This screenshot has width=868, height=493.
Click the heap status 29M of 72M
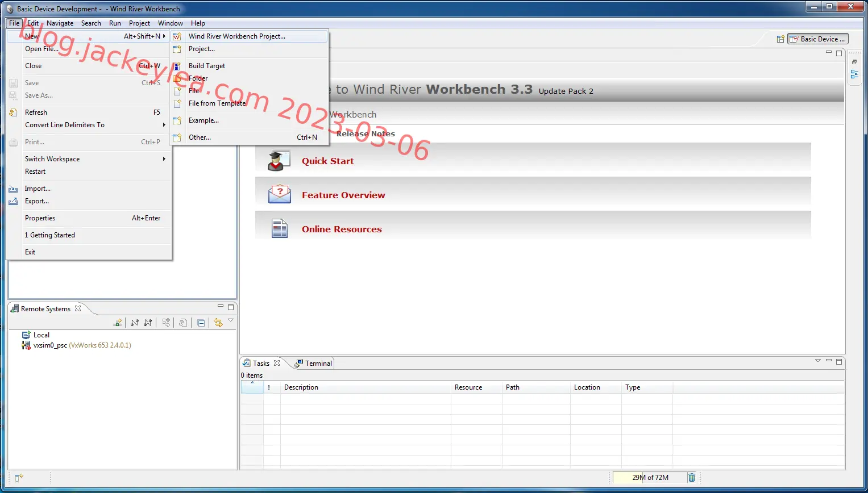(650, 478)
